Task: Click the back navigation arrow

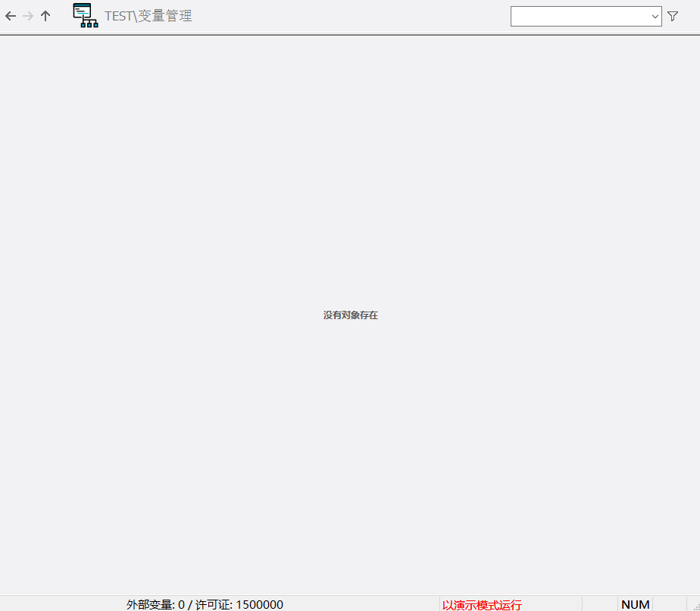Action: [11, 16]
